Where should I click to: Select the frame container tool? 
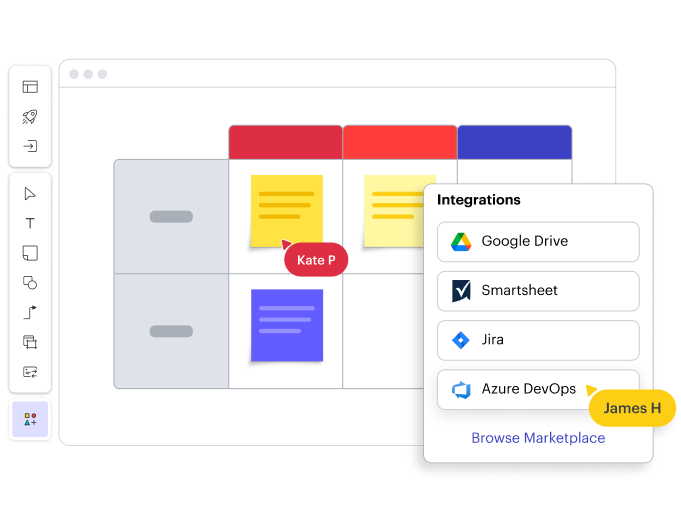30,342
